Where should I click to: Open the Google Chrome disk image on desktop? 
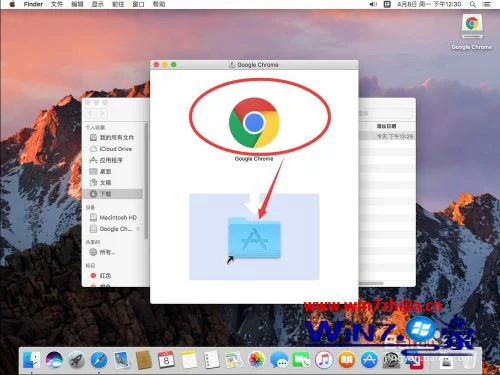472,26
